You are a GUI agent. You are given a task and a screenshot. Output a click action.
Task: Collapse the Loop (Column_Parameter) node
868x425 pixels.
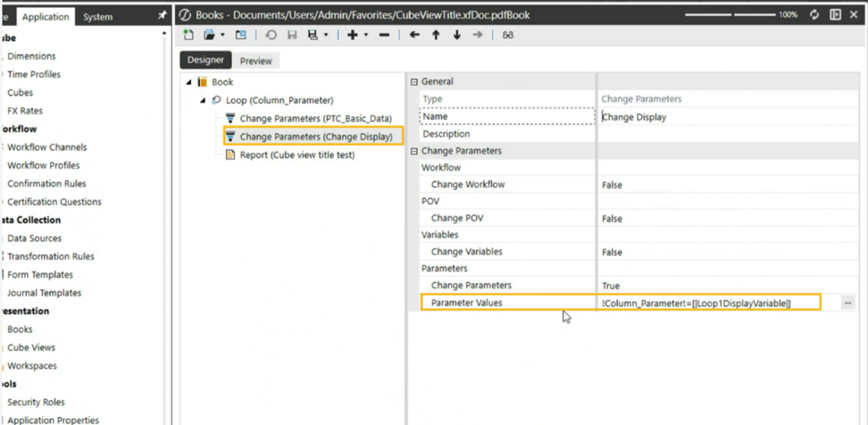(x=203, y=100)
